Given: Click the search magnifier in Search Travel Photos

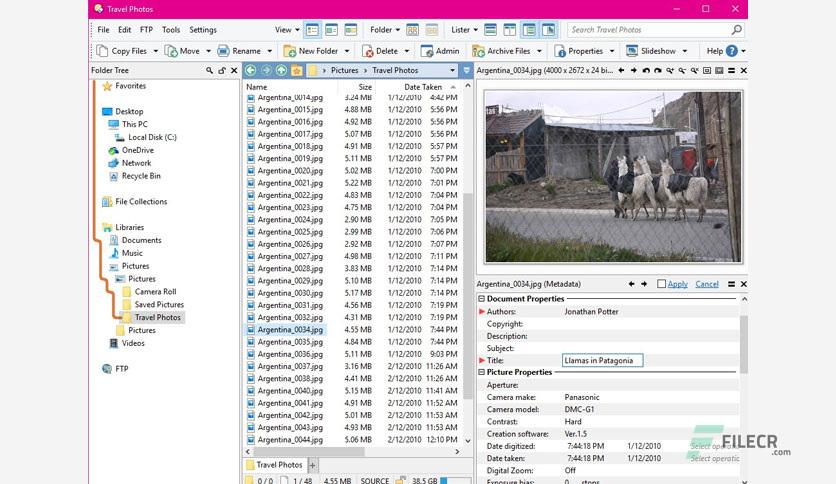Looking at the screenshot, I should (x=736, y=30).
